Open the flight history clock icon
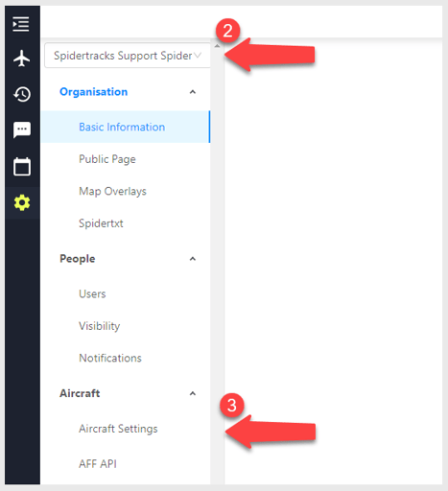448x491 pixels. pos(22,94)
